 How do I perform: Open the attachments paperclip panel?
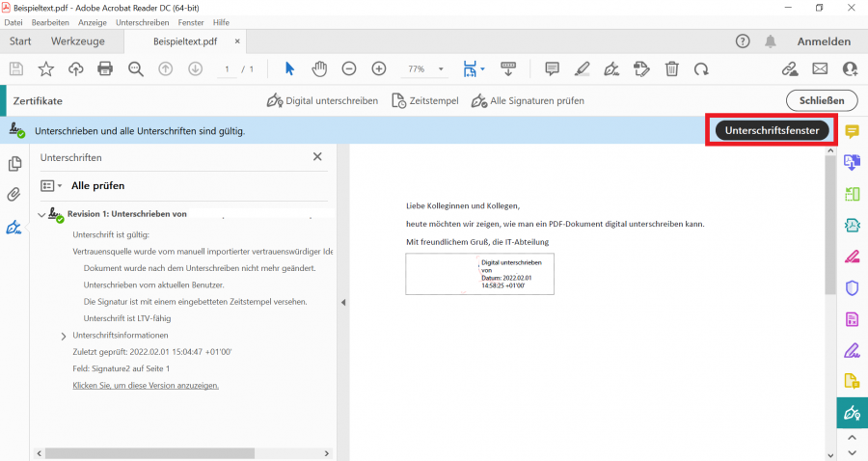click(14, 195)
